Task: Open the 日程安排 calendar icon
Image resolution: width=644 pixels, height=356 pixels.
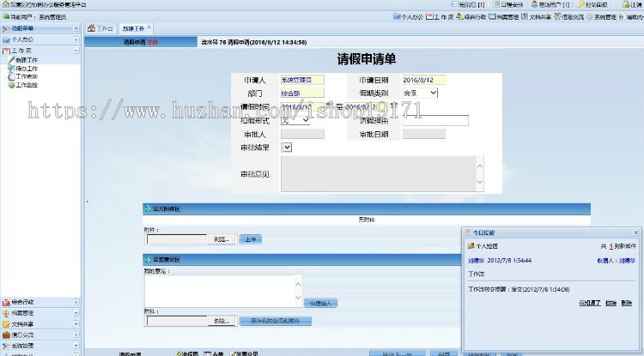Action: point(496,4)
